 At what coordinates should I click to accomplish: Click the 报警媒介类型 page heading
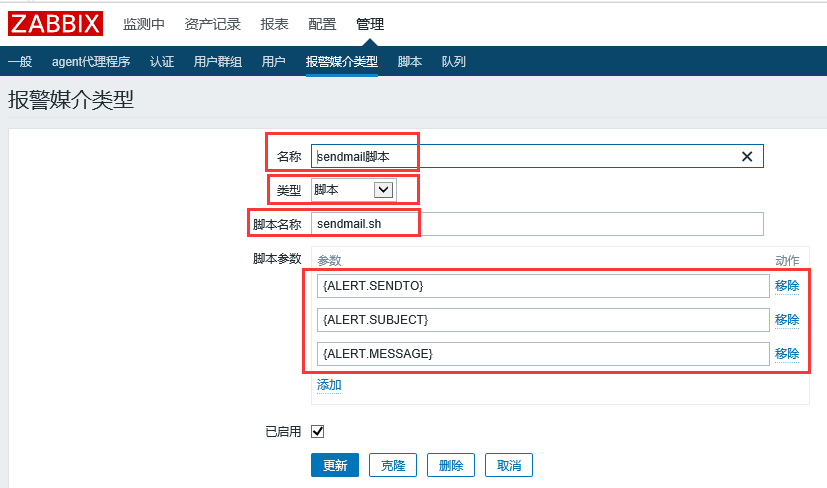tap(71, 100)
